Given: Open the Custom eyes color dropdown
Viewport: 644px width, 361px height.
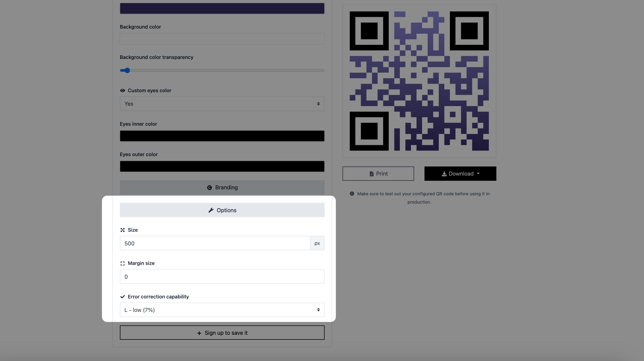Looking at the screenshot, I should click(x=222, y=104).
